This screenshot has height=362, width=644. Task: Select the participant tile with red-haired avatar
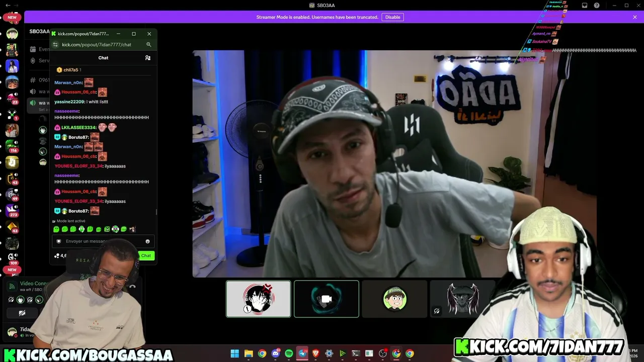tap(258, 299)
